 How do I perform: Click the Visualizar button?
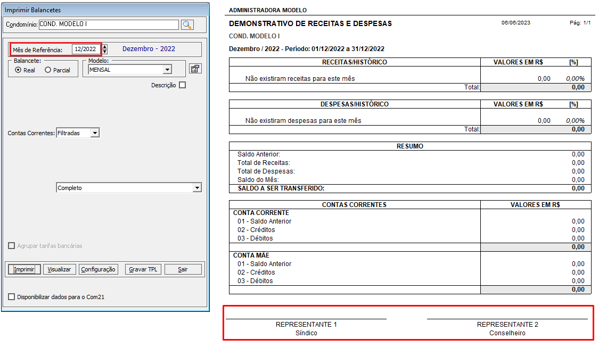click(59, 269)
